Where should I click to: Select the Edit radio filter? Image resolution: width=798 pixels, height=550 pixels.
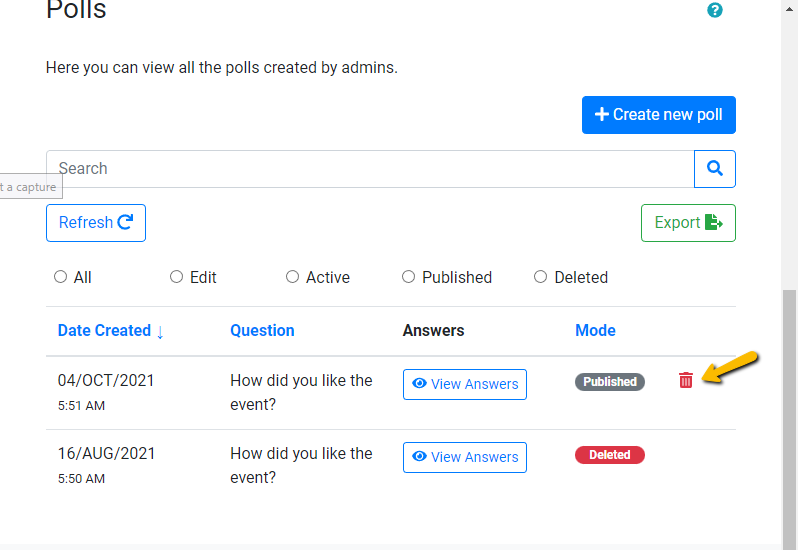click(177, 277)
